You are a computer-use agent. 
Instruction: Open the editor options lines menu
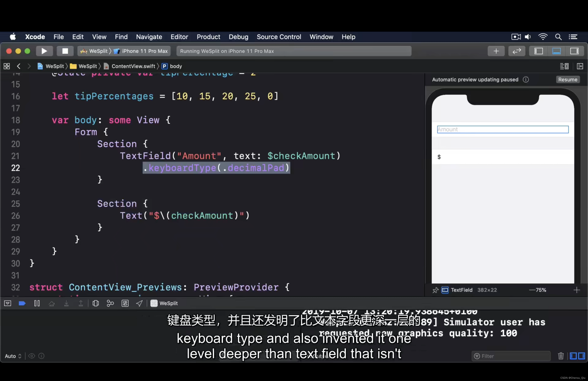(x=564, y=66)
